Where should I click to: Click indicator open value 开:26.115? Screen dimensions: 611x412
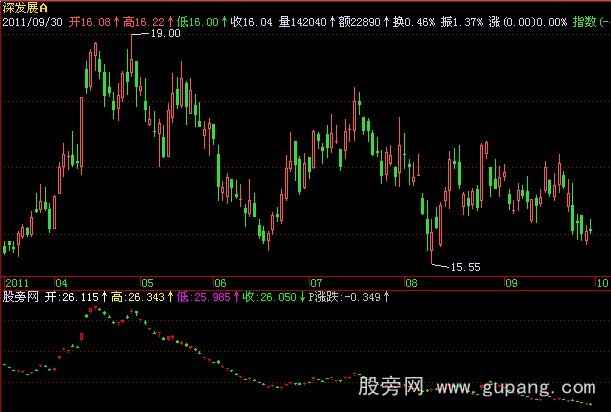[72, 297]
